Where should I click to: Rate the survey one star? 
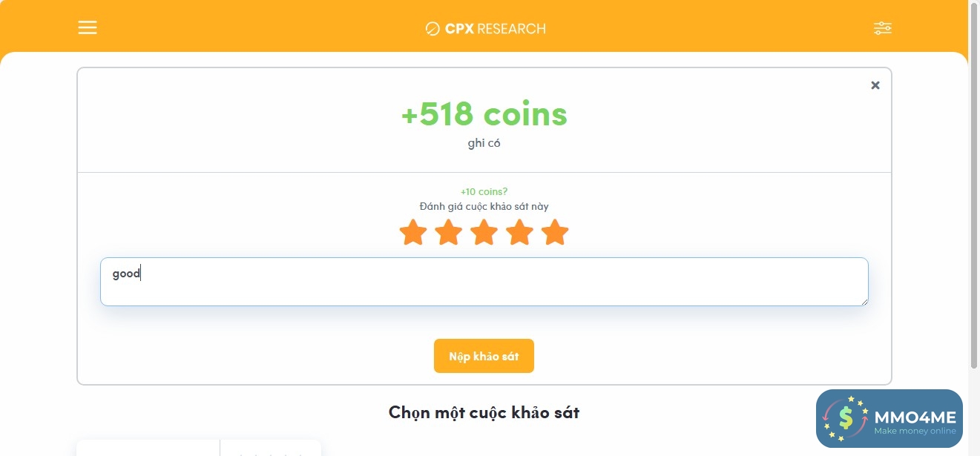[x=413, y=233]
